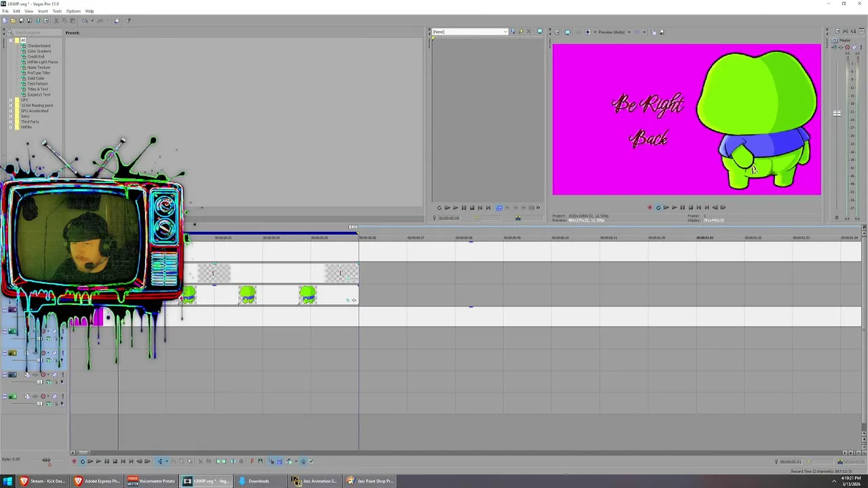Select the Test Pattern generator
868x488 pixels.
(37, 84)
